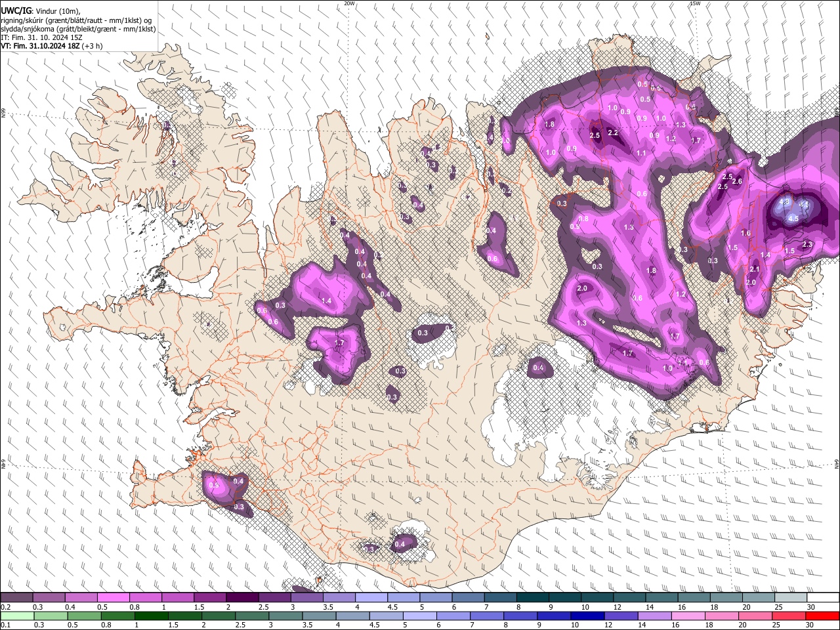This screenshot has width=840, height=630.
Task: Pick the lightest green swatch starting the bottom legend row
Action: [17, 616]
